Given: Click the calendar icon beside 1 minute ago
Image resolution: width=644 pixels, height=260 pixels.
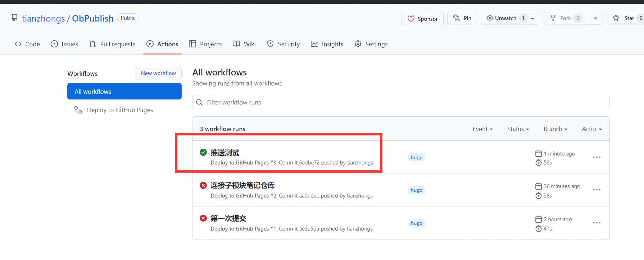Looking at the screenshot, I should pyautogui.click(x=539, y=153).
